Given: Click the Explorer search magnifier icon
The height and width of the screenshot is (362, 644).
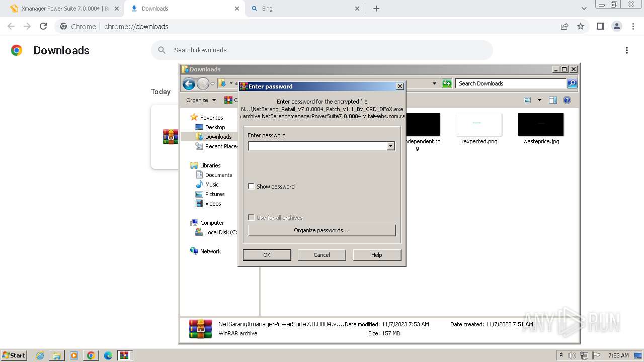Looking at the screenshot, I should coord(572,83).
